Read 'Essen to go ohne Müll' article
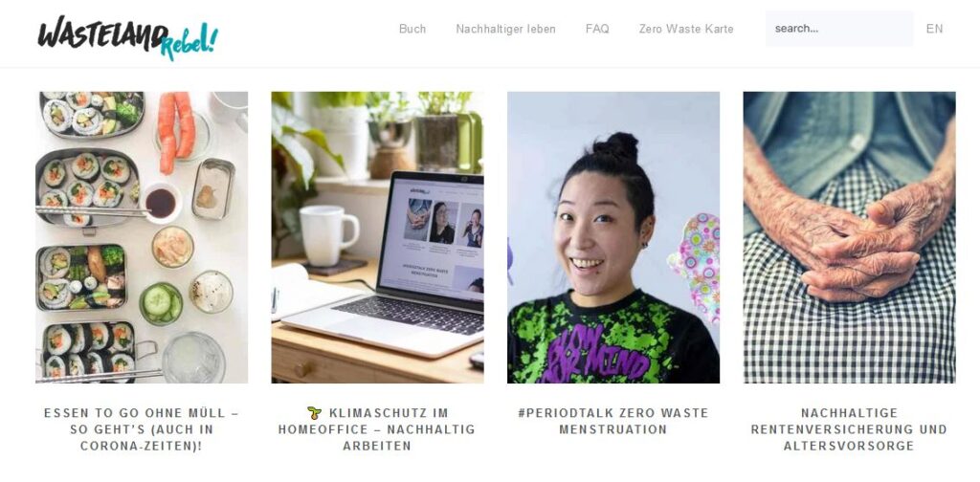980x482 pixels. pyautogui.click(x=142, y=429)
